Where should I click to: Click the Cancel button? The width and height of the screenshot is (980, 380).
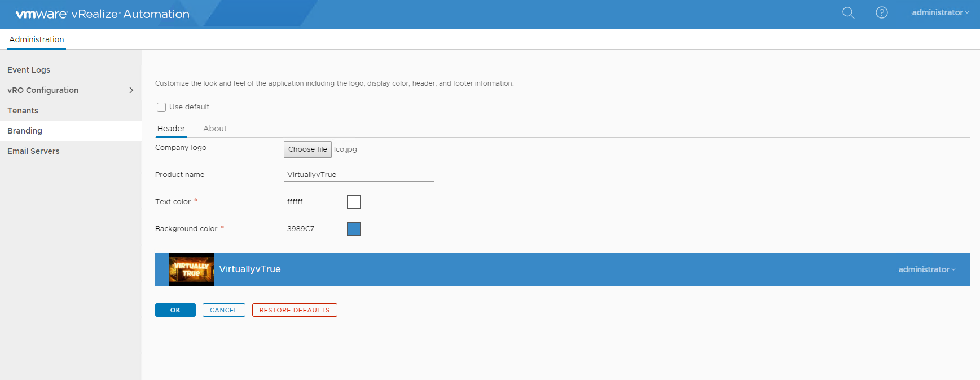223,310
